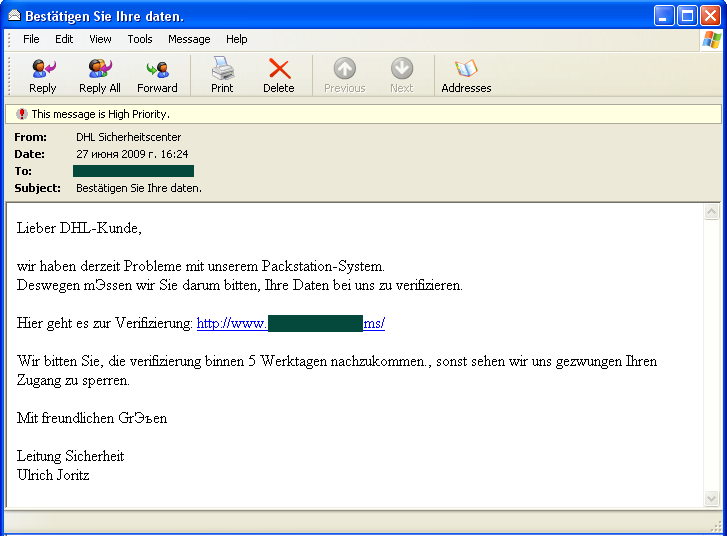
Task: Open the Help menu
Action: [x=236, y=39]
